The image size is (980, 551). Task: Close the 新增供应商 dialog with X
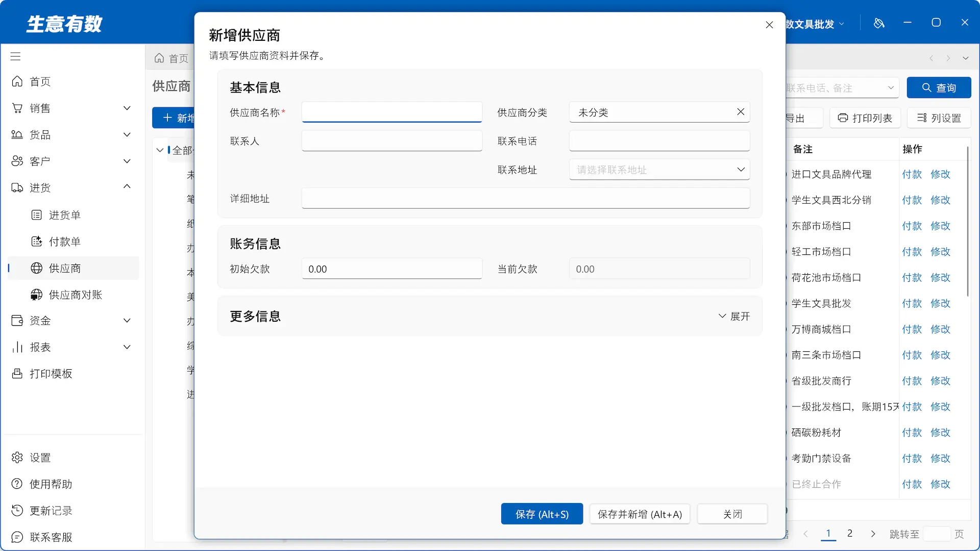(769, 25)
